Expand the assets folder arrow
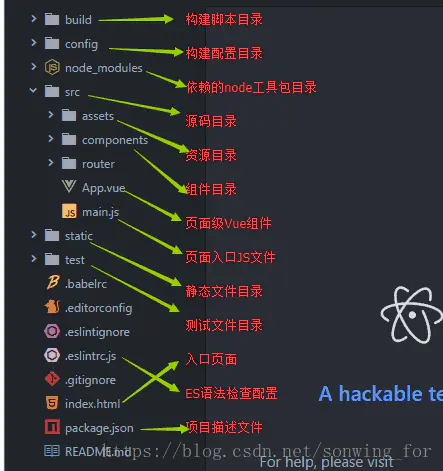Image resolution: width=443 pixels, height=471 pixels. (x=51, y=115)
